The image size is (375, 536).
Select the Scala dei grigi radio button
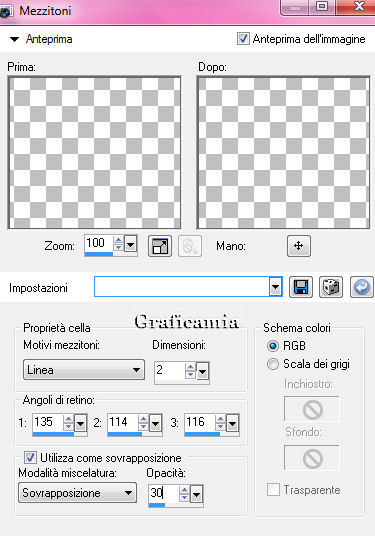click(272, 364)
